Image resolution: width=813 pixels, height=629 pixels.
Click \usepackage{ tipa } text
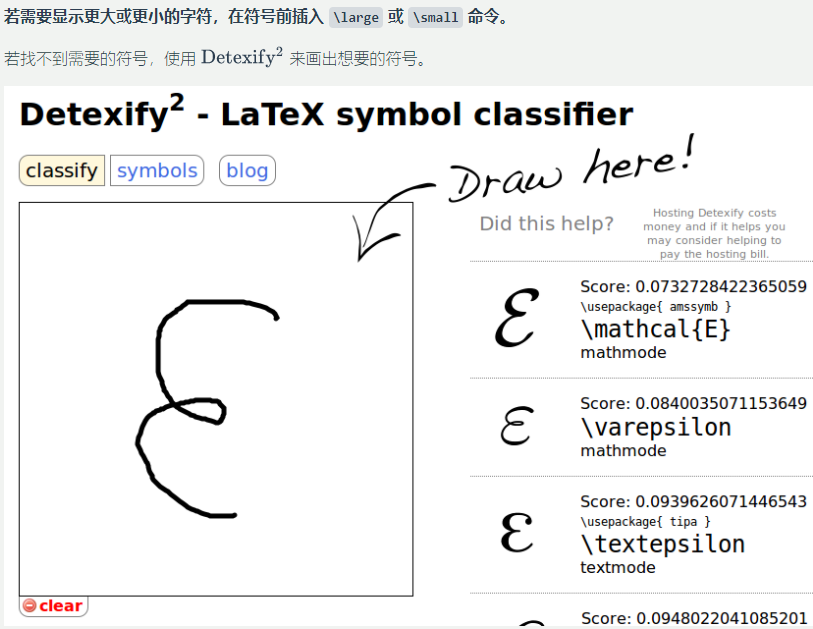tap(646, 522)
